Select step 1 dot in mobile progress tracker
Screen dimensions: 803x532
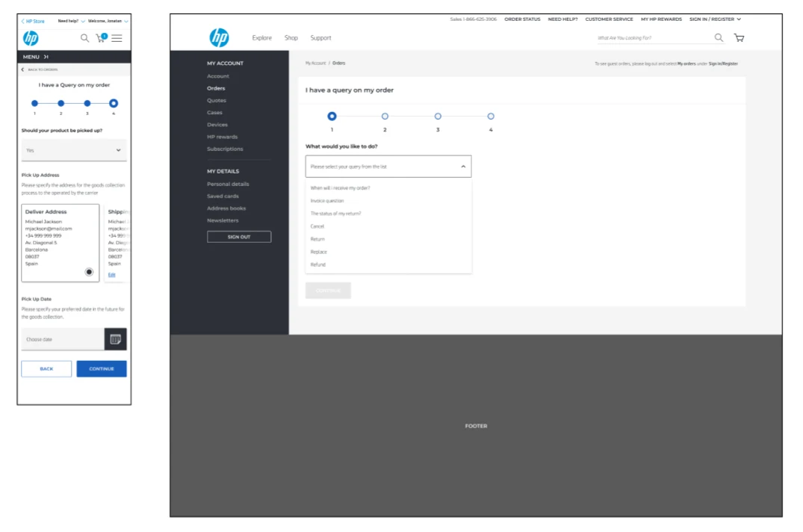[x=35, y=103]
